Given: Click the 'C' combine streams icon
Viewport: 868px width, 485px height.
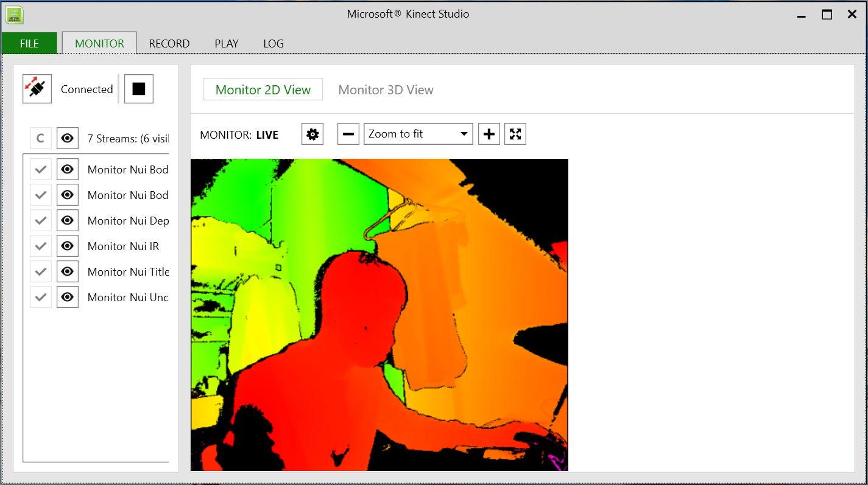Looking at the screenshot, I should [x=41, y=138].
